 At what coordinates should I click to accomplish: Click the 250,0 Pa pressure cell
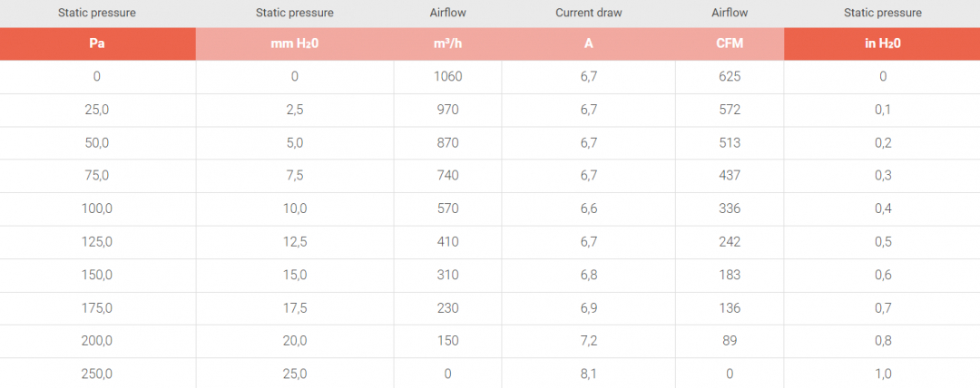tap(97, 374)
